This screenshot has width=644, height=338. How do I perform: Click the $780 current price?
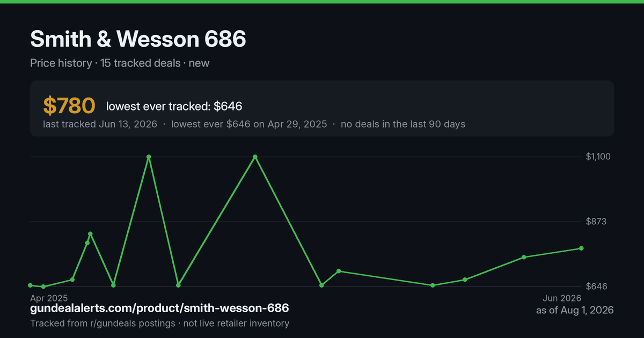[x=69, y=106]
